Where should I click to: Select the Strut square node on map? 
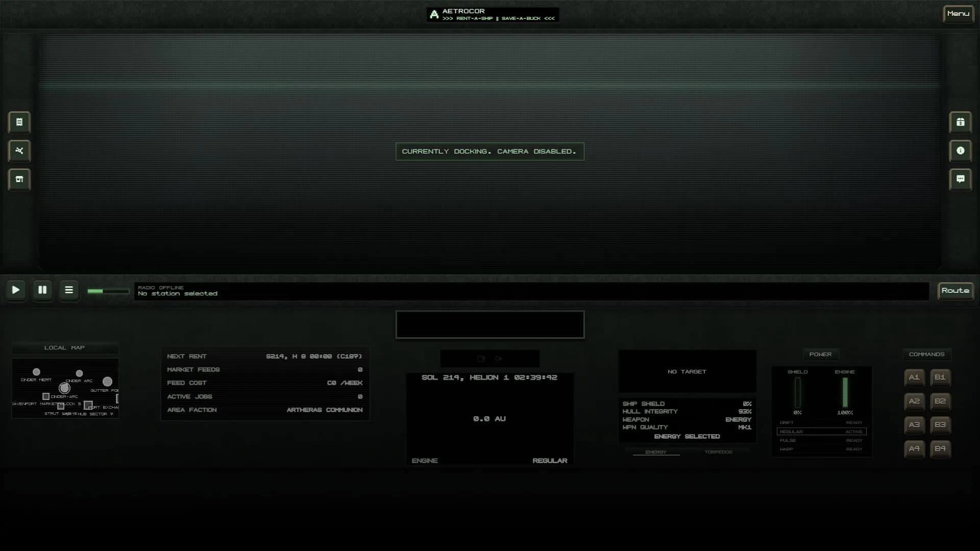pos(61,407)
